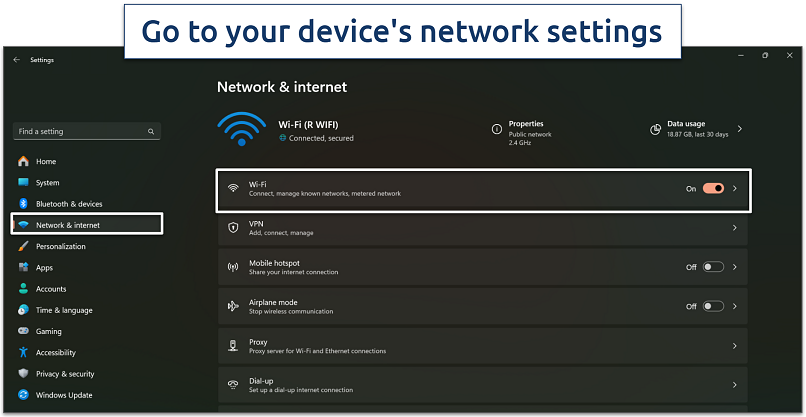
Task: Click the Airplane mode icon
Action: tap(233, 306)
